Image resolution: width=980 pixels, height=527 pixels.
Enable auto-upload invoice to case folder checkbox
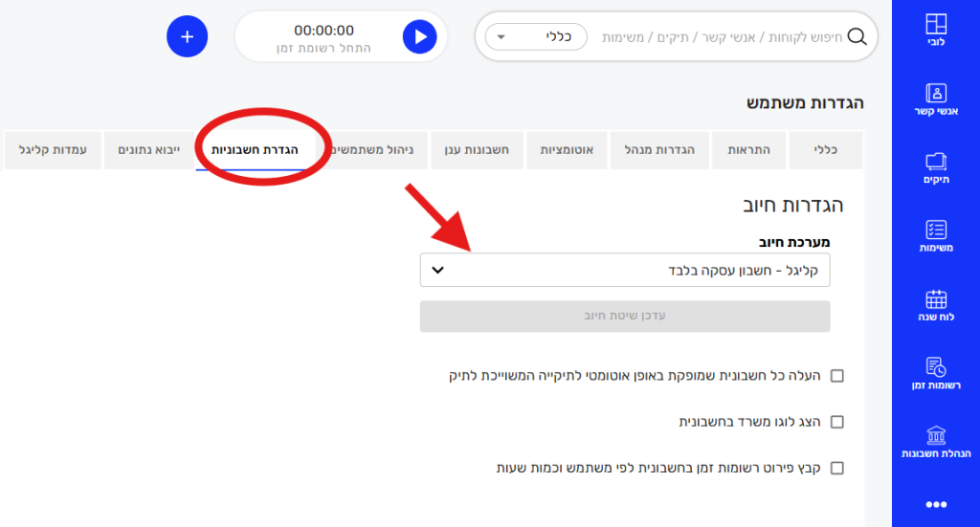pos(837,376)
